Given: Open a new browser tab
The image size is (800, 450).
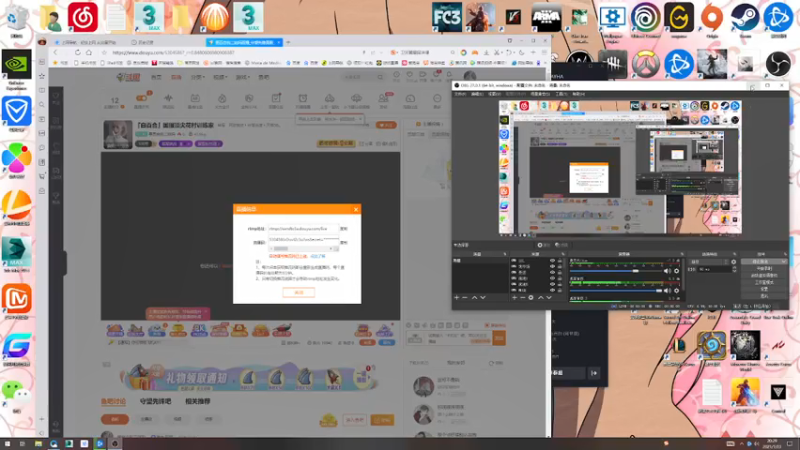Looking at the screenshot, I should [288, 42].
